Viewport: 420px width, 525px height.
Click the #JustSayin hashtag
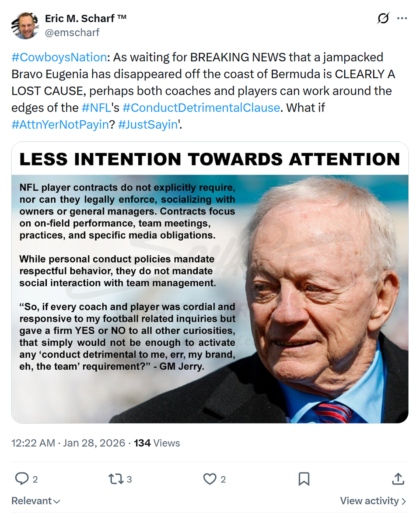click(x=147, y=124)
